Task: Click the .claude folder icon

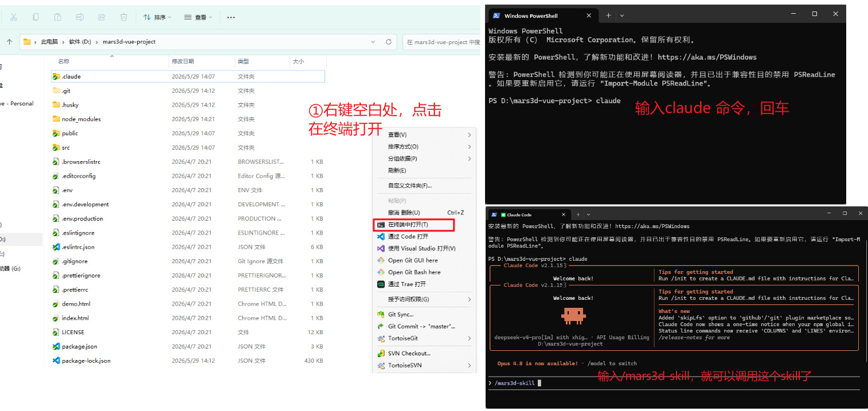Action: click(56, 76)
